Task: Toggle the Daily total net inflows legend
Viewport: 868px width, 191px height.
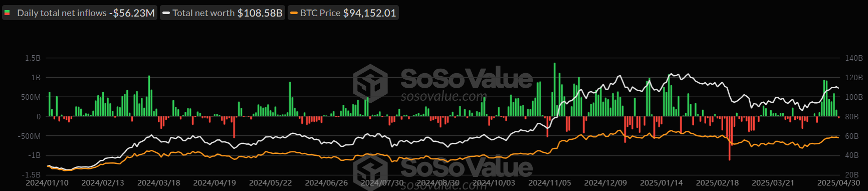Action: [80, 13]
